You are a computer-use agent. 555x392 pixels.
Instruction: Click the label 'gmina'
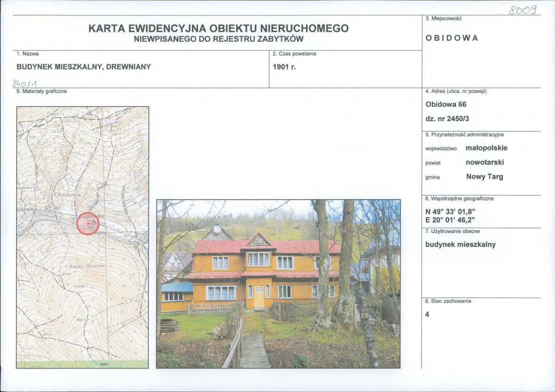[x=432, y=177]
